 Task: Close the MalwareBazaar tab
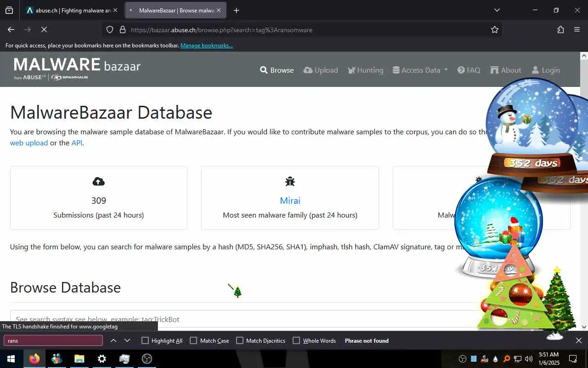[x=219, y=10]
